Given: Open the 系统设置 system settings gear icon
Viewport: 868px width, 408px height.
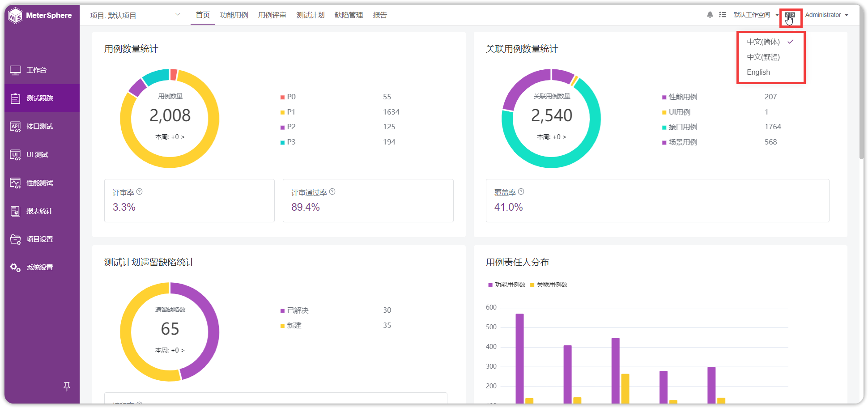Looking at the screenshot, I should (16, 268).
